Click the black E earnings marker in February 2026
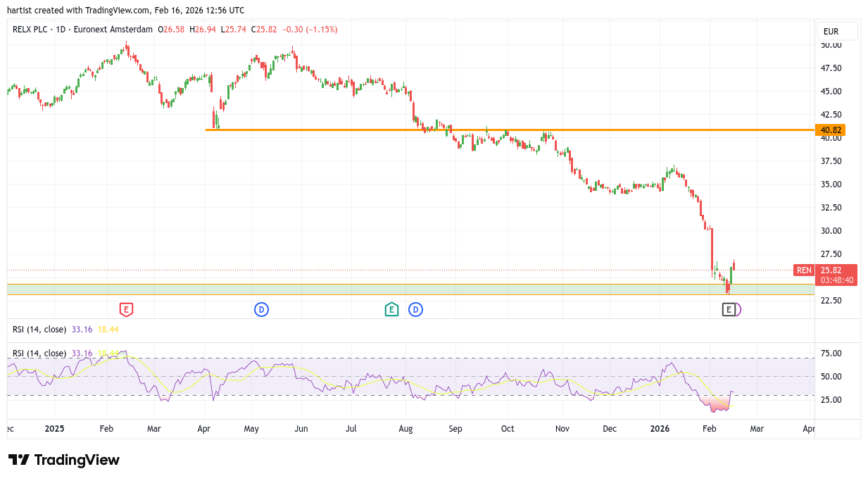Image resolution: width=868 pixels, height=481 pixels. [729, 309]
